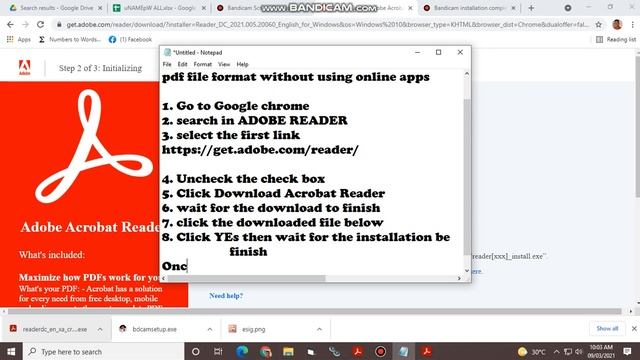640x360 pixels.
Task: Open Cortana circle icon
Action: [x=196, y=351]
